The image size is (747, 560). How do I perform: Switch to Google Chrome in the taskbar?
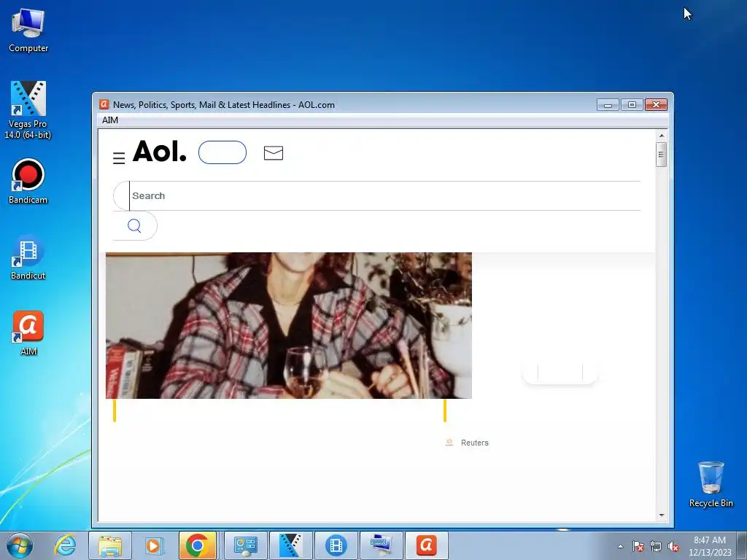(197, 545)
